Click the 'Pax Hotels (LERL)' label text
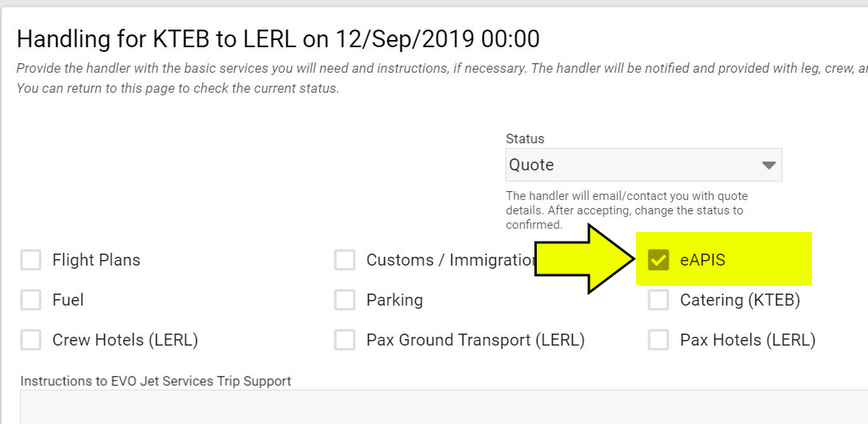868x424 pixels. 748,340
